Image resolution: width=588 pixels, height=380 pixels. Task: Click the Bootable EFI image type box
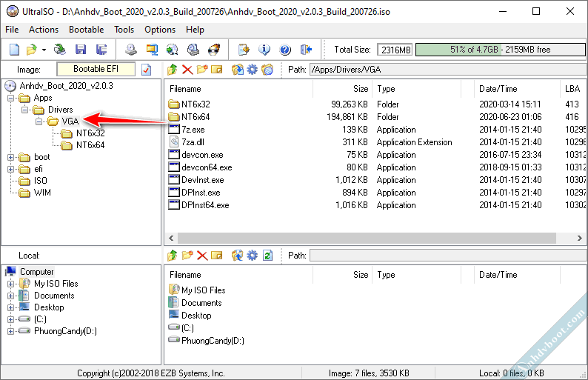point(96,69)
